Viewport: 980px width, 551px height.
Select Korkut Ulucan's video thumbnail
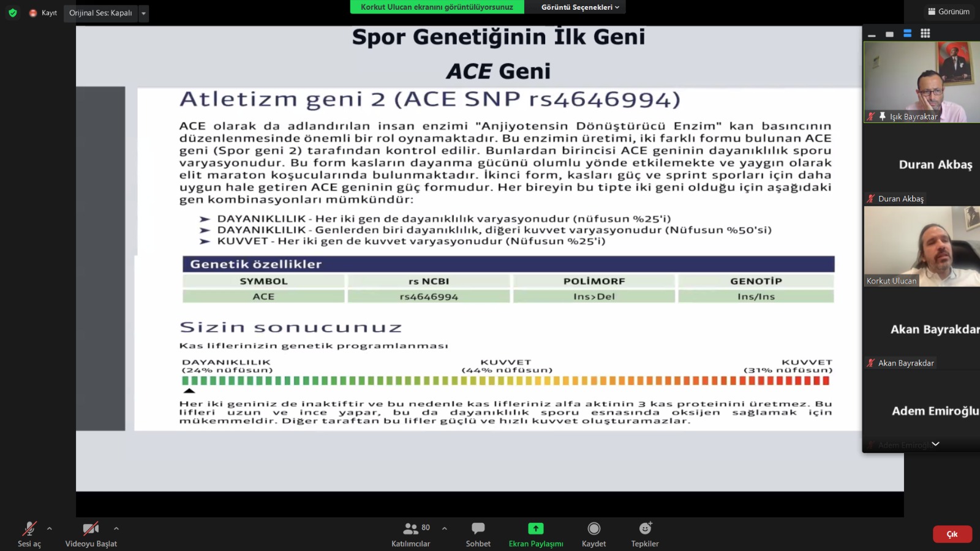(x=921, y=246)
